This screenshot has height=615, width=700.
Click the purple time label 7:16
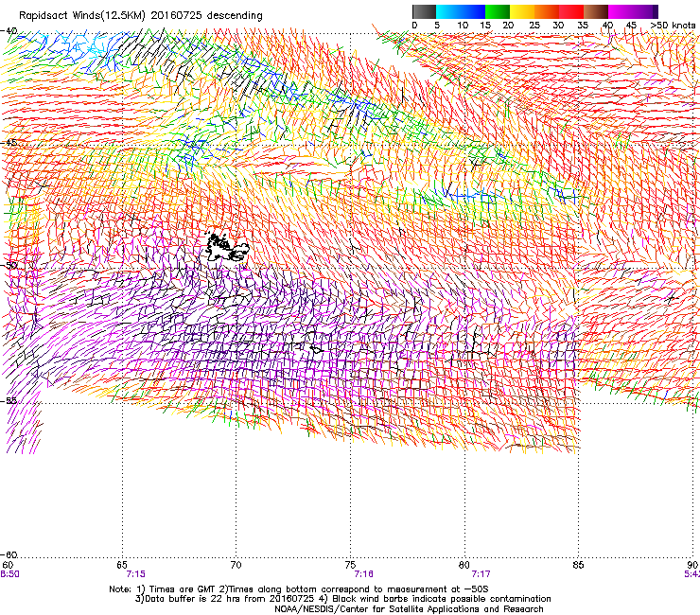[364, 574]
